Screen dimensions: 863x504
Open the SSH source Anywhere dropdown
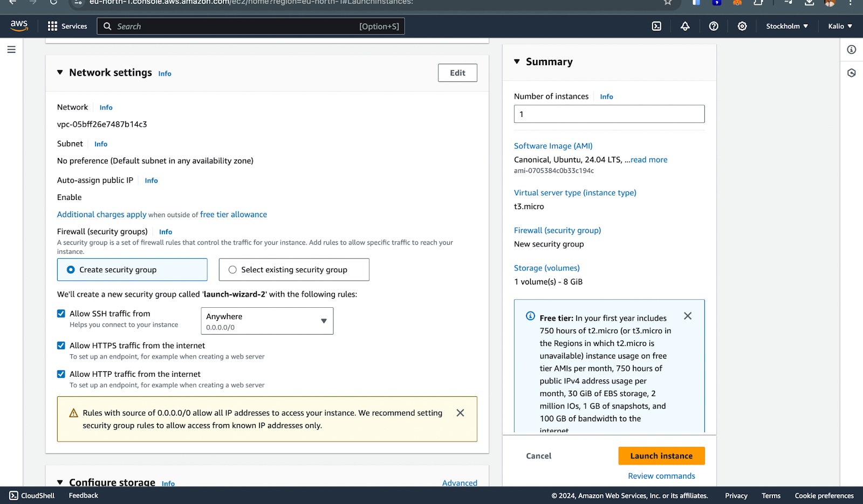[267, 321]
